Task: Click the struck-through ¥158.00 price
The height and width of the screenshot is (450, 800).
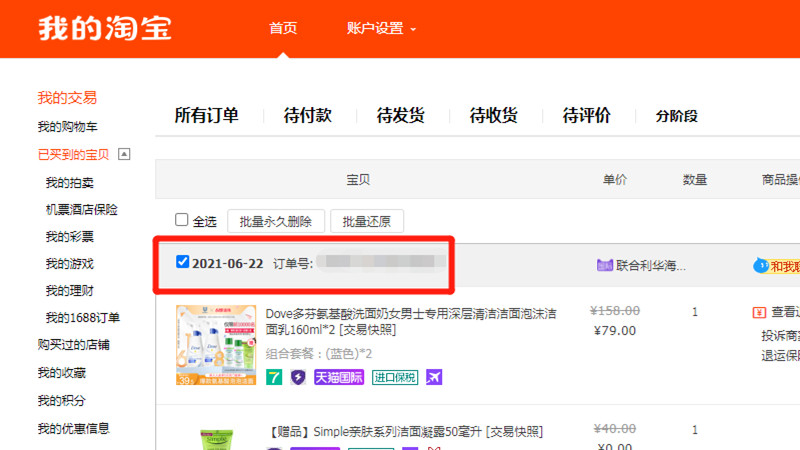Action: (x=615, y=311)
